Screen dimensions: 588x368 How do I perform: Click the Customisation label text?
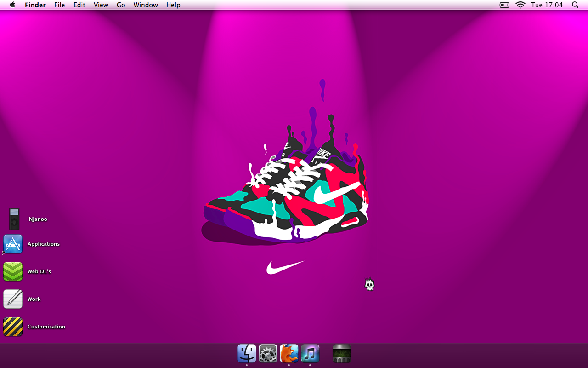click(x=46, y=327)
